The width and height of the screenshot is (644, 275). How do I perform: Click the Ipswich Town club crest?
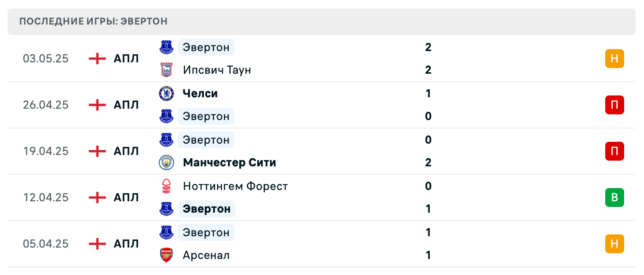point(166,70)
